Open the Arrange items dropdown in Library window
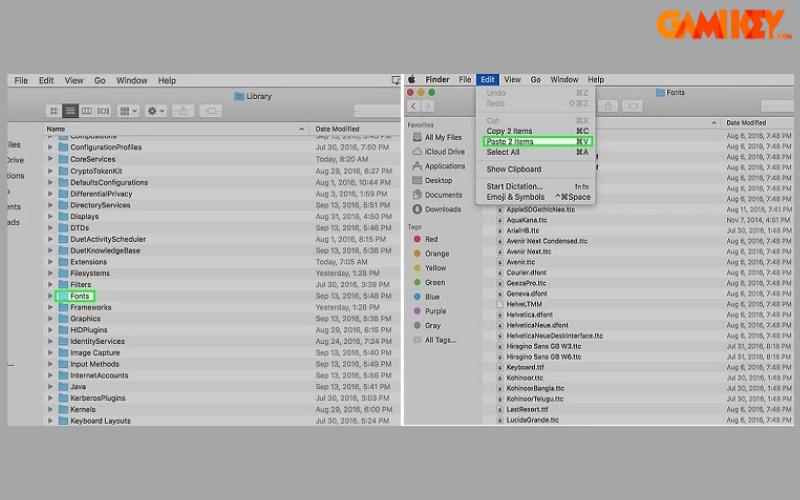The height and width of the screenshot is (500, 800). pyautogui.click(x=128, y=110)
